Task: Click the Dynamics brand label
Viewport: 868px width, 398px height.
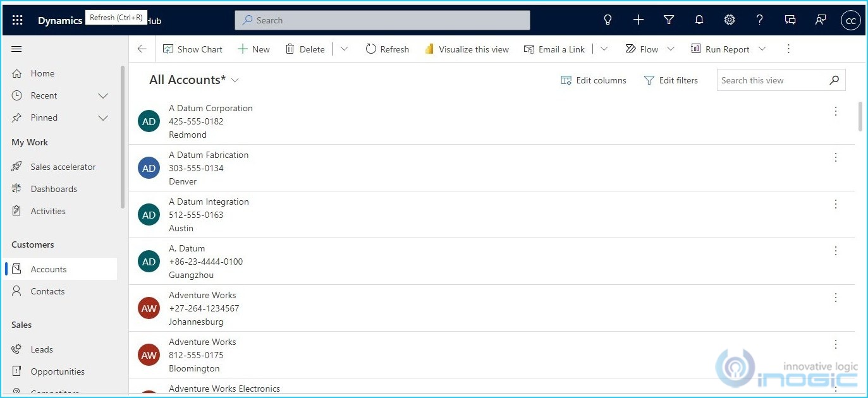Action: coord(60,21)
